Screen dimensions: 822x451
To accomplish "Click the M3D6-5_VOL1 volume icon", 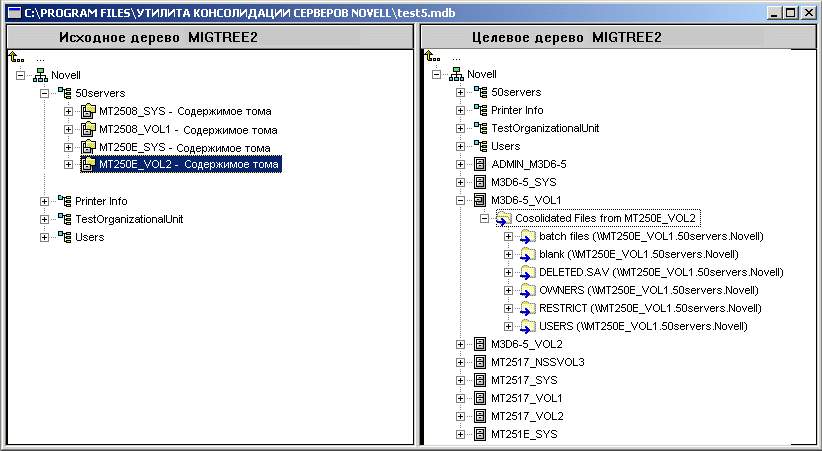I will 480,200.
